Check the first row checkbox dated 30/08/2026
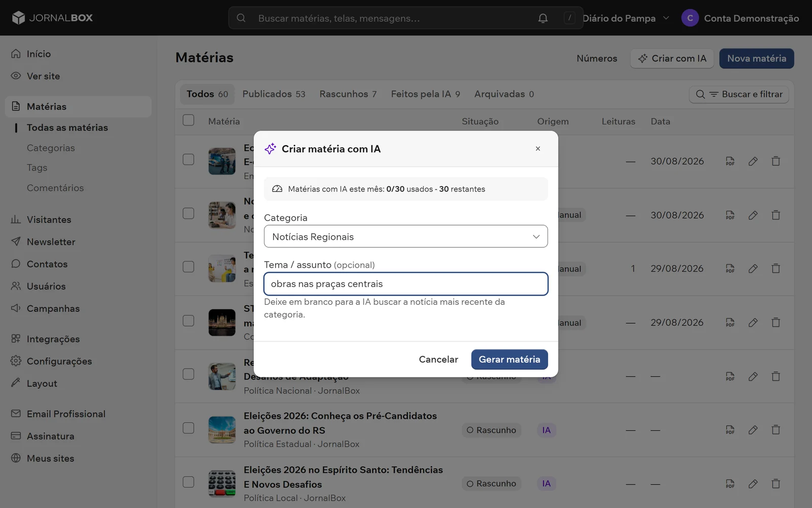This screenshot has height=508, width=812. pyautogui.click(x=188, y=160)
